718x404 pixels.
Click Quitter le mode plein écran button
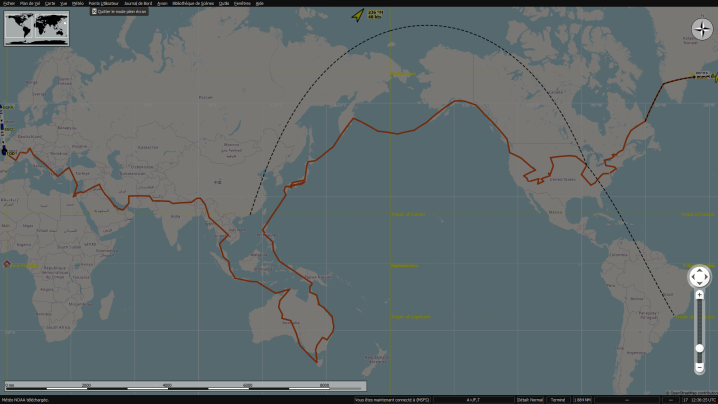click(x=119, y=11)
